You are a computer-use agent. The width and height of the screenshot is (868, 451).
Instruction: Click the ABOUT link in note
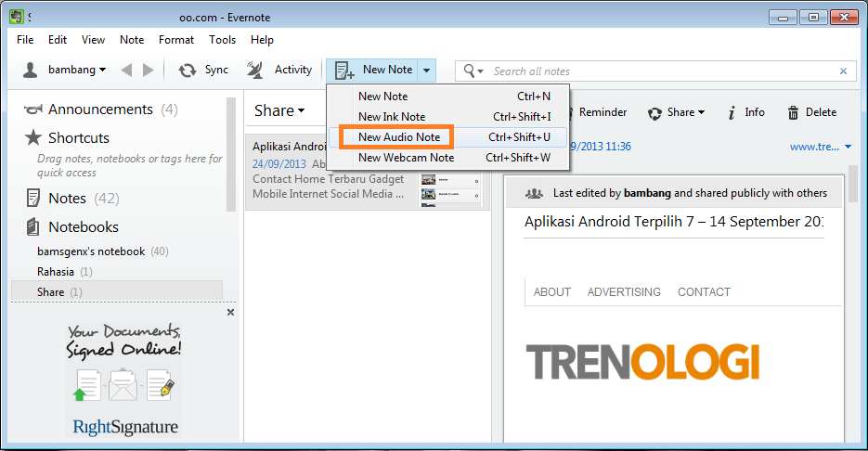click(x=552, y=292)
